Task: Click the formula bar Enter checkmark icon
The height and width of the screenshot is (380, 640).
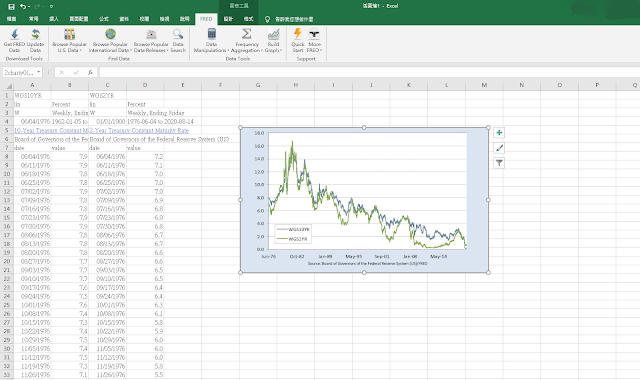Action: coord(76,72)
